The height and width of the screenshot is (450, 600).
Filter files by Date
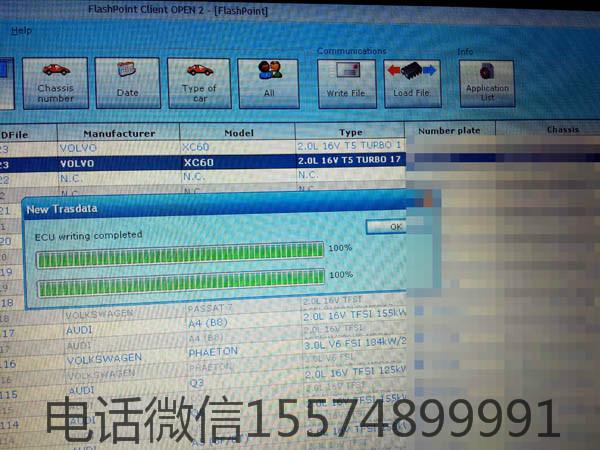click(x=127, y=83)
